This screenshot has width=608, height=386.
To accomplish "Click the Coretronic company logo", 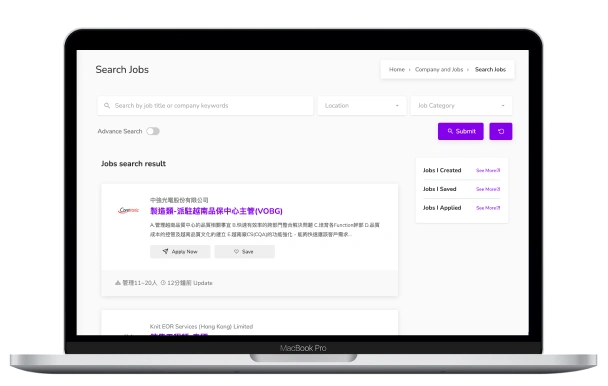I will coord(129,210).
